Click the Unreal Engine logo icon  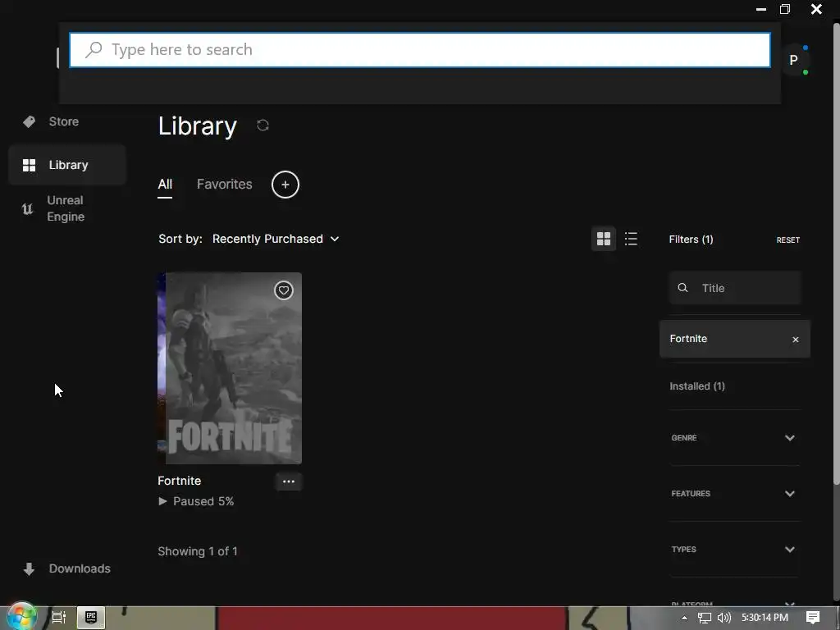click(x=27, y=209)
